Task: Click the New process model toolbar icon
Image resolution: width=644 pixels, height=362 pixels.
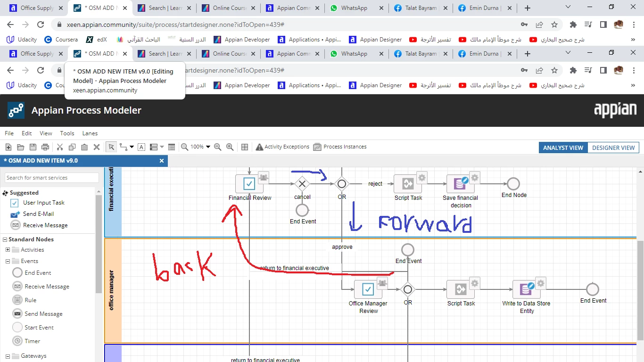Action: [x=8, y=147]
